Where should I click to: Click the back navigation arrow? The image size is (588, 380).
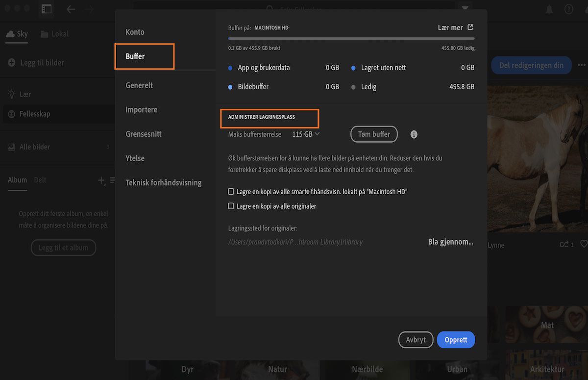[x=71, y=9]
